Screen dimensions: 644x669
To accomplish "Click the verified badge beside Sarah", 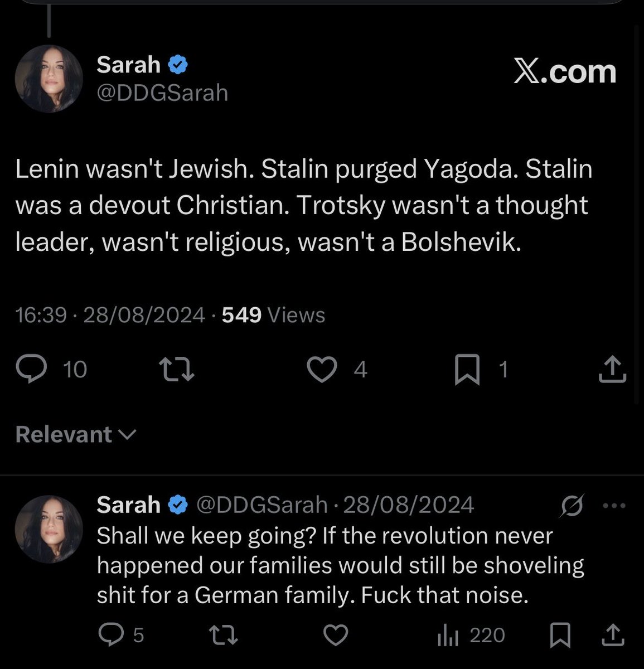I will [178, 65].
